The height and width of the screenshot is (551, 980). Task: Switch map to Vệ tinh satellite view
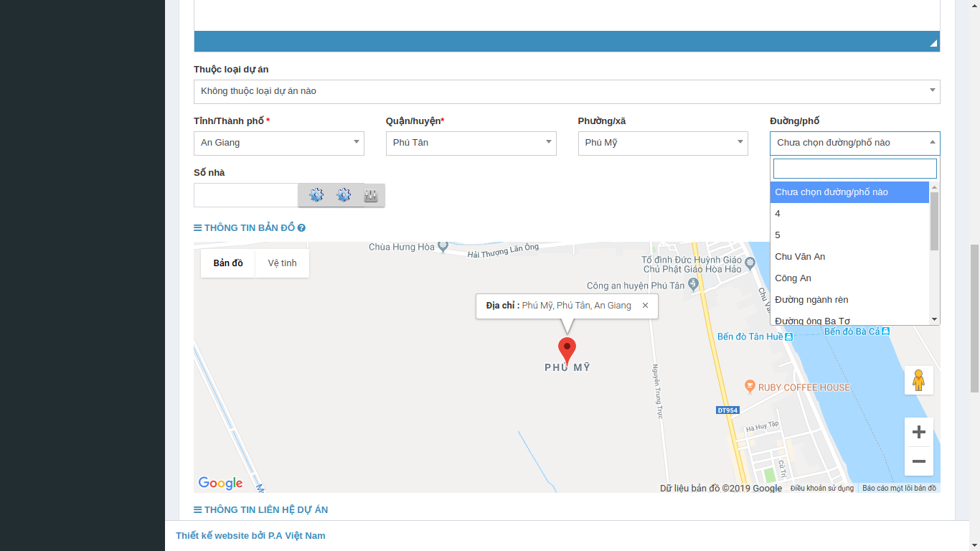click(x=283, y=263)
